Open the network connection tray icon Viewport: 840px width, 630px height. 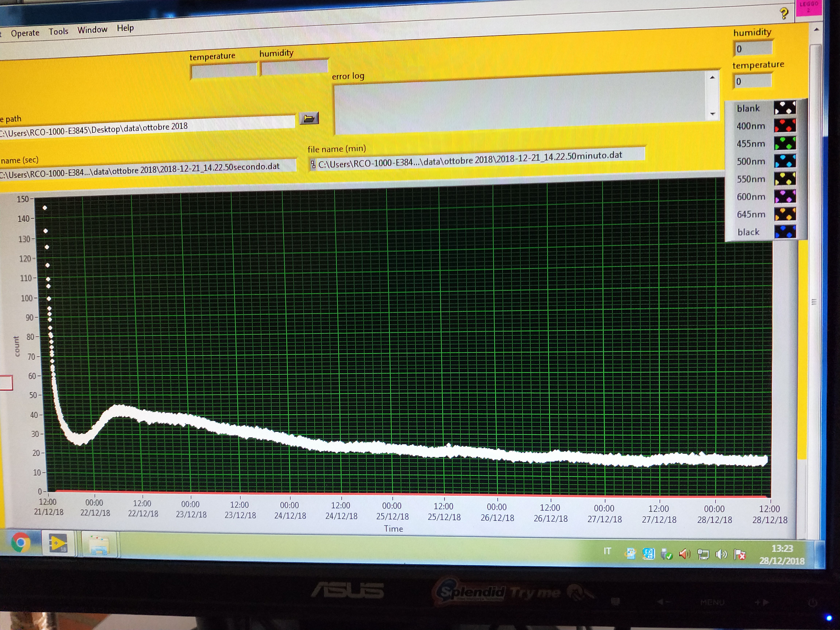coord(703,554)
